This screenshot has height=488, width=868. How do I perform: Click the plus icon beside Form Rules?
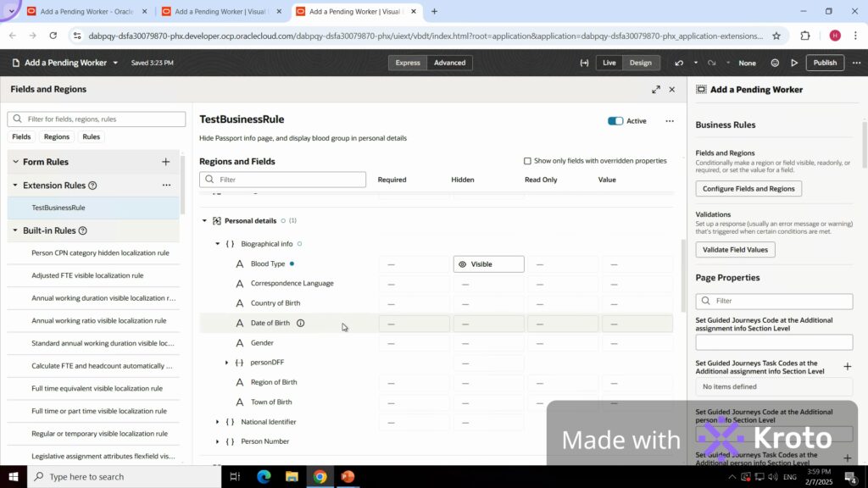click(166, 162)
